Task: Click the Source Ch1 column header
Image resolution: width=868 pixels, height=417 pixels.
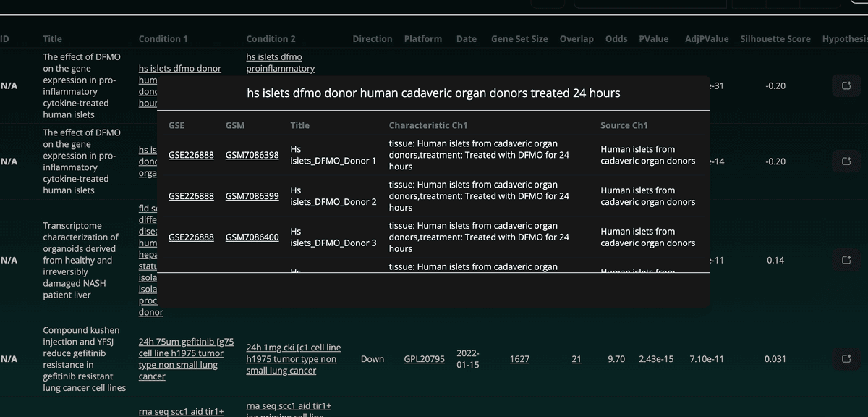Action: pyautogui.click(x=624, y=125)
